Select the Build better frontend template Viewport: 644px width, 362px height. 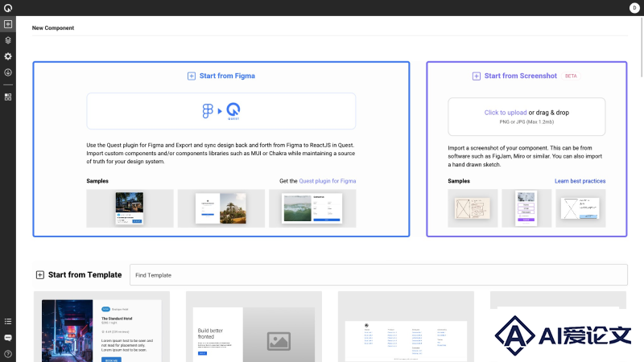(254, 327)
